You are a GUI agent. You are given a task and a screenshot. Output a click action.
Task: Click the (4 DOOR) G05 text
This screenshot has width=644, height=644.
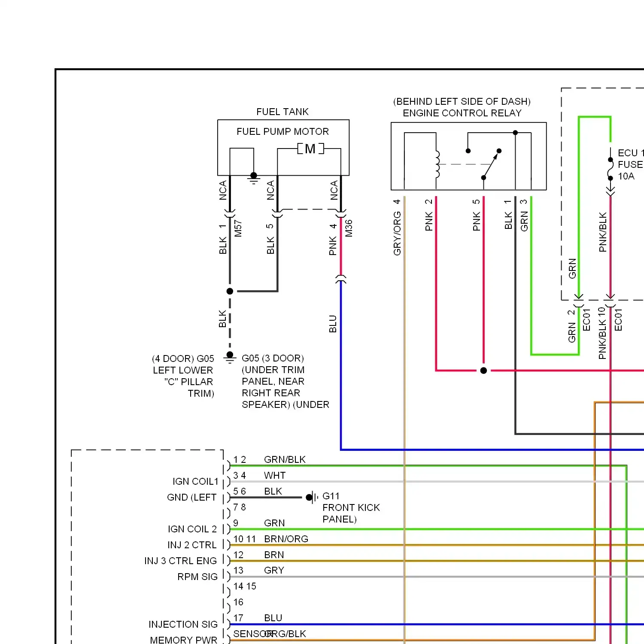pyautogui.click(x=183, y=358)
